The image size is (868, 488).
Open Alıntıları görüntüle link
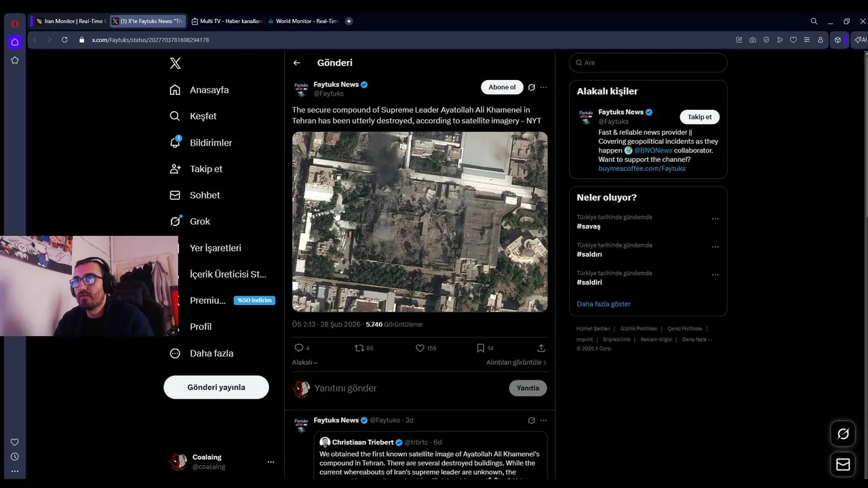[x=516, y=363]
